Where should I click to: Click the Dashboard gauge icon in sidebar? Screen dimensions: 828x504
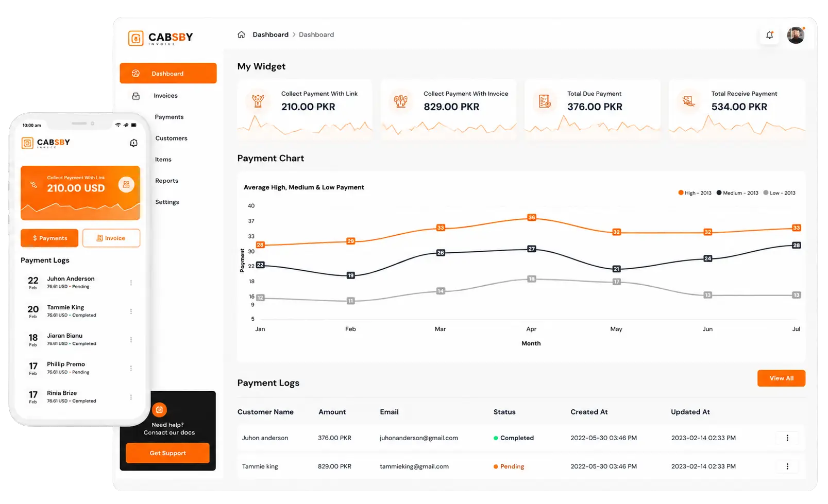click(x=136, y=74)
